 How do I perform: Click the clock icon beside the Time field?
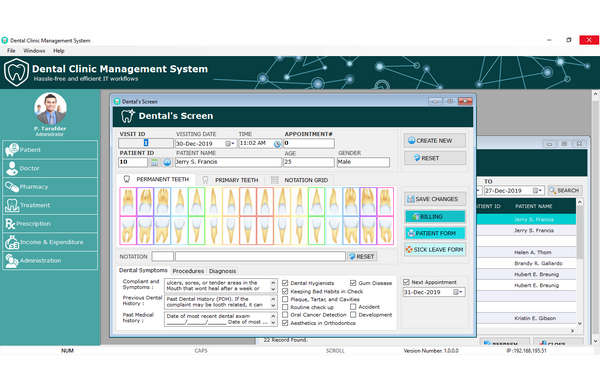[x=277, y=144]
